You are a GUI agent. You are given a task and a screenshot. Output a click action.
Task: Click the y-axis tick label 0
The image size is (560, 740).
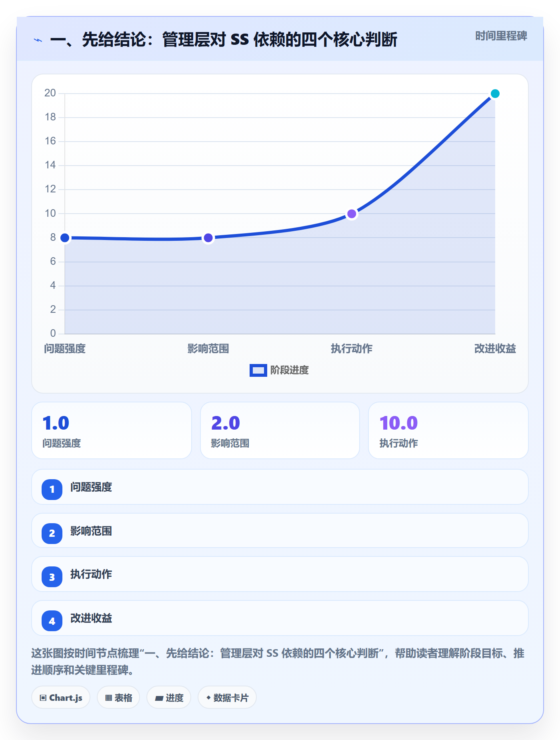(53, 333)
